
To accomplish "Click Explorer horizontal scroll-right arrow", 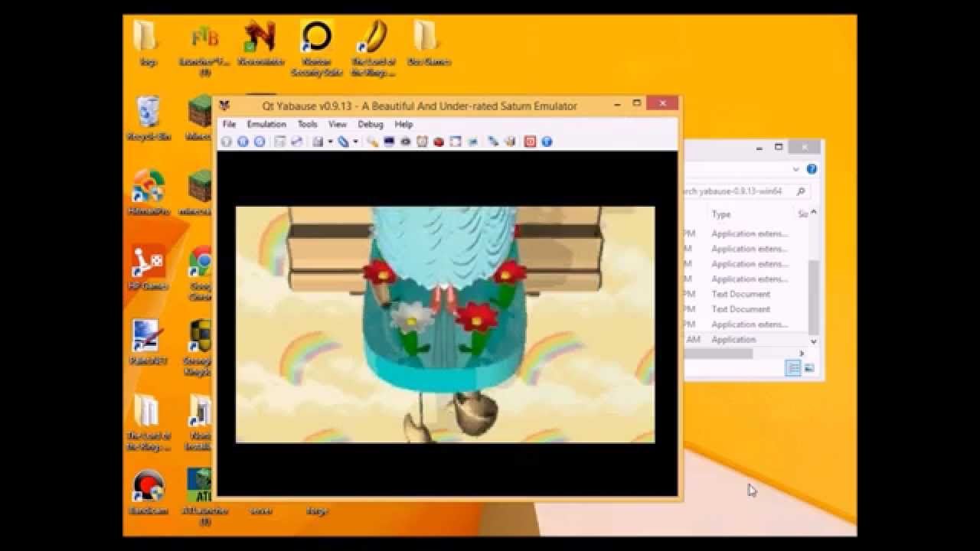I will (802, 354).
